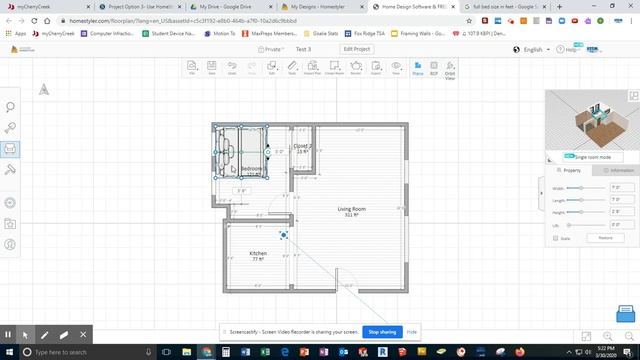The width and height of the screenshot is (640, 360).
Task: Open the Edit tool in toolbar
Action: tap(272, 67)
